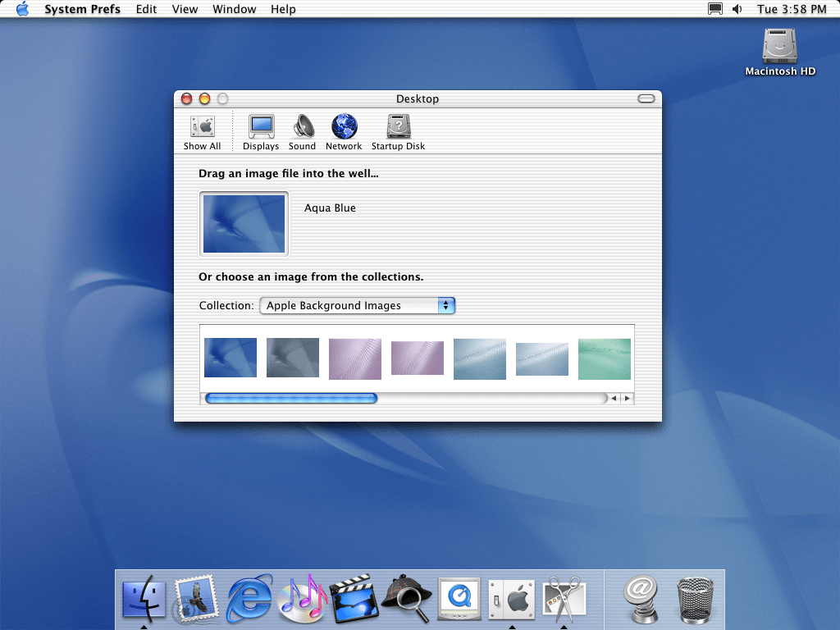Click the scroll right arrow button
The image size is (840, 630).
(x=627, y=399)
